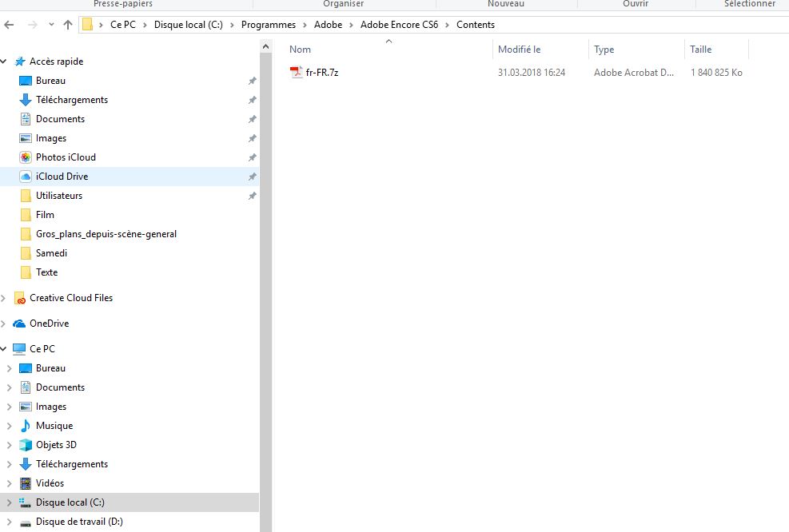Click pin icon next to Utilisateurs

click(252, 196)
